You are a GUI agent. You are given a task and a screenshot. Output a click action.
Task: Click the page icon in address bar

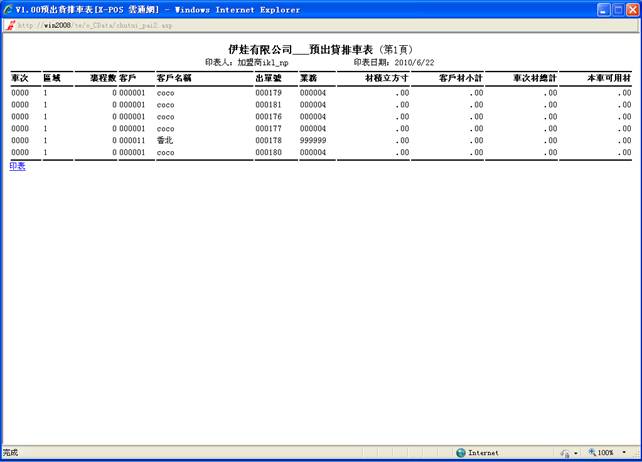9,26
